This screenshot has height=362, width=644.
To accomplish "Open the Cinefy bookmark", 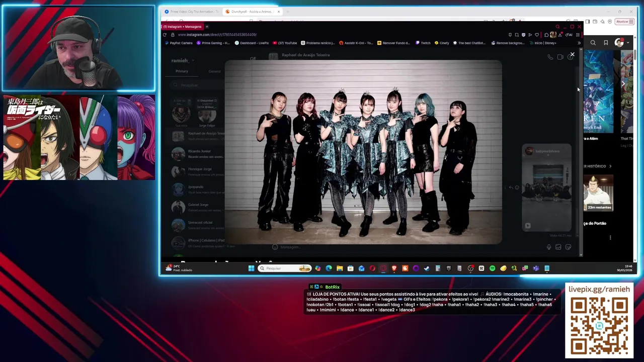I will click(x=442, y=43).
